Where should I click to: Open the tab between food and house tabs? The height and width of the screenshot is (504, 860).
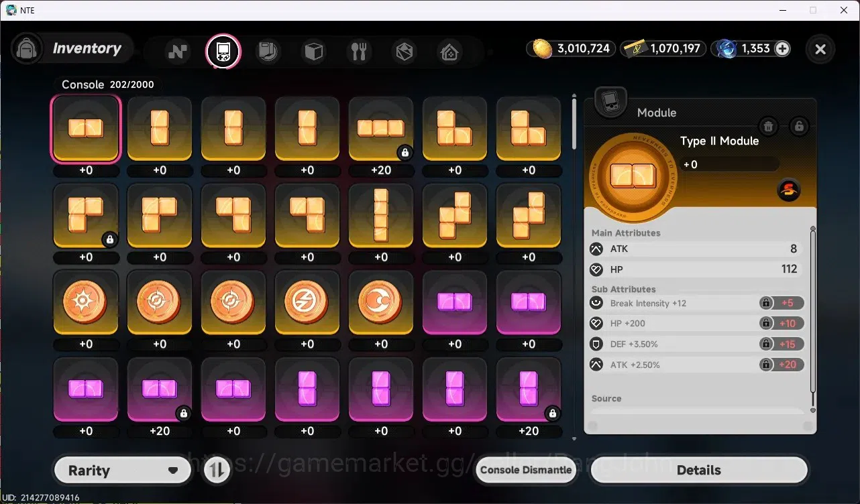click(405, 51)
